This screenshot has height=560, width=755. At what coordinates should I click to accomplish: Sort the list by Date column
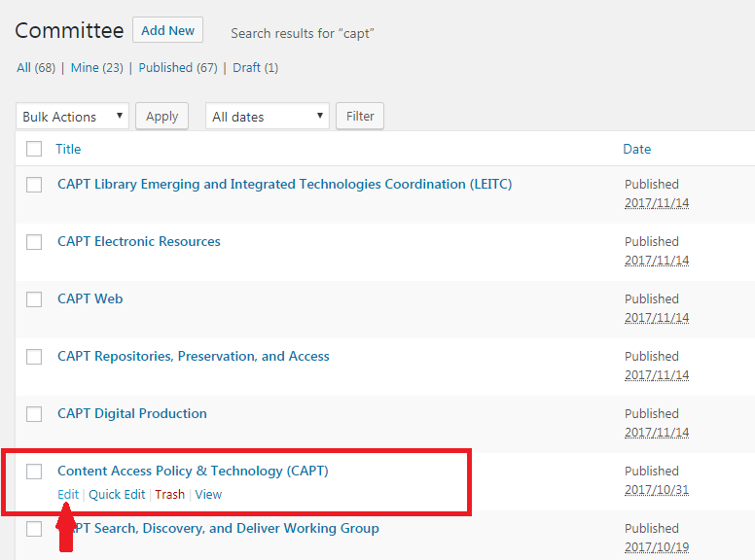tap(636, 149)
